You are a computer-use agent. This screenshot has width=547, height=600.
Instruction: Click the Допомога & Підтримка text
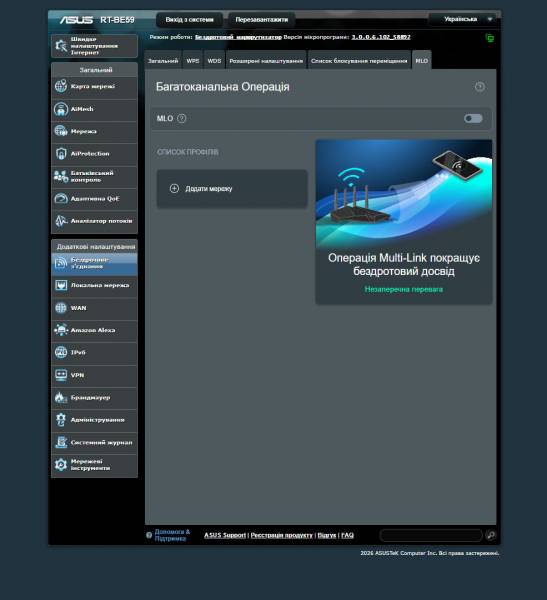172,535
